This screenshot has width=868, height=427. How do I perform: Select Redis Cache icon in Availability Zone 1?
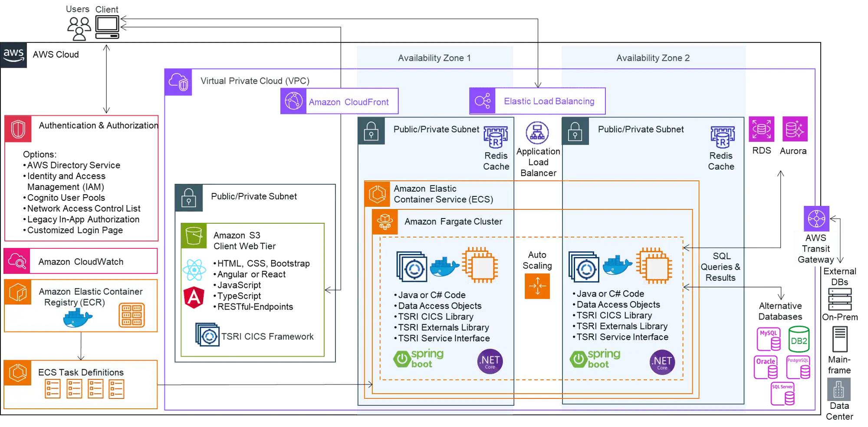pos(496,137)
